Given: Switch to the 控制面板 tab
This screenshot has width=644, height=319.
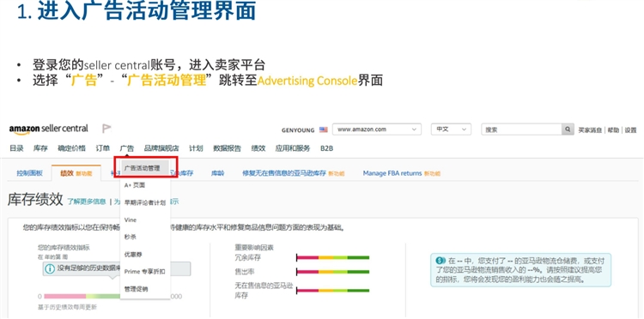Looking at the screenshot, I should (x=29, y=173).
